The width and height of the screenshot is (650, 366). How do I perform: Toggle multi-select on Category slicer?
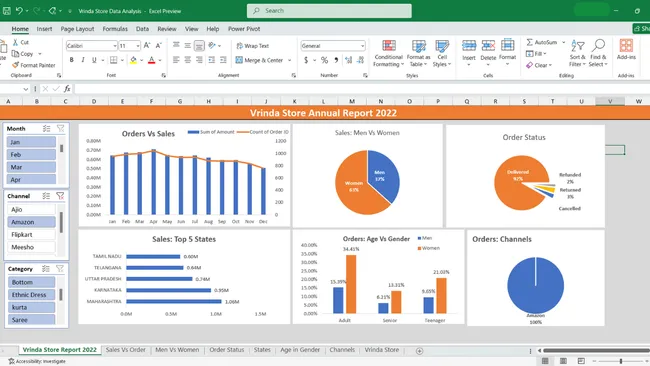click(46, 269)
